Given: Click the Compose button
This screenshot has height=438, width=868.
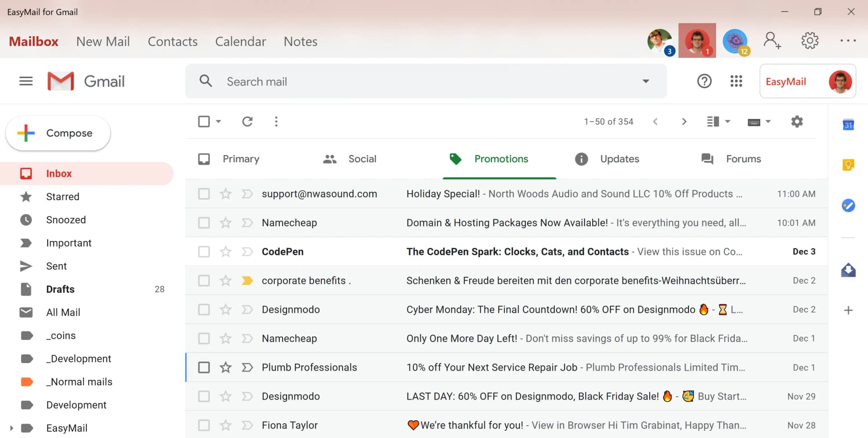Looking at the screenshot, I should (58, 133).
